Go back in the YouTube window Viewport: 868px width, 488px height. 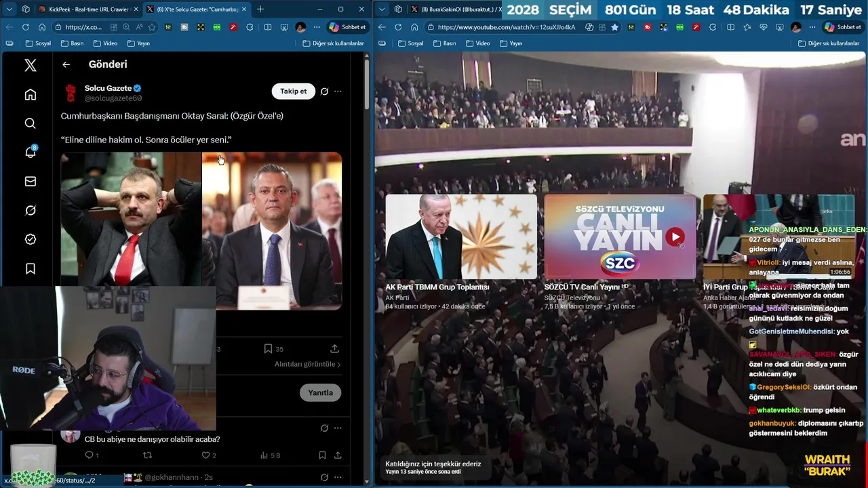[382, 27]
